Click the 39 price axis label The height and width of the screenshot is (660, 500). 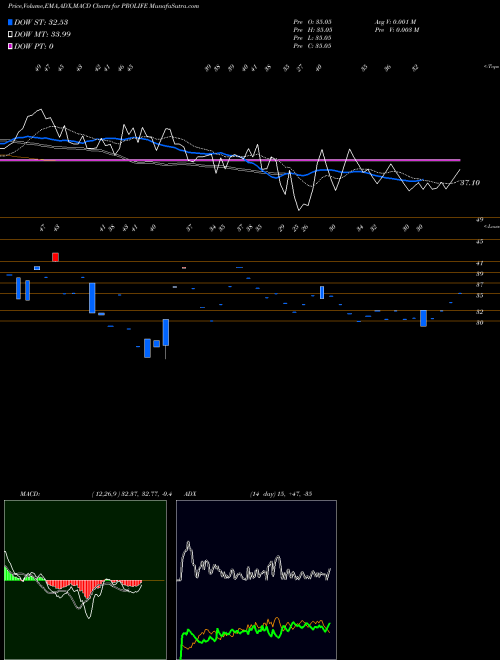click(x=479, y=274)
